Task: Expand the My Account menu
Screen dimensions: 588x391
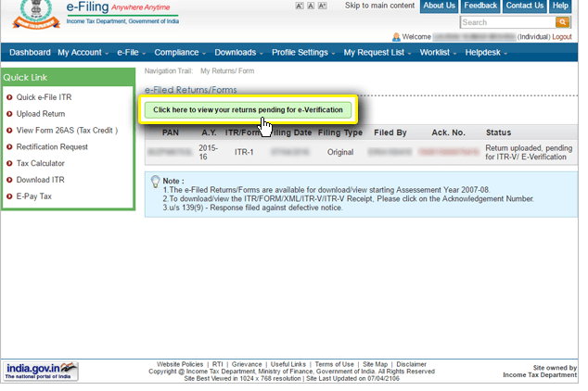Action: point(82,53)
